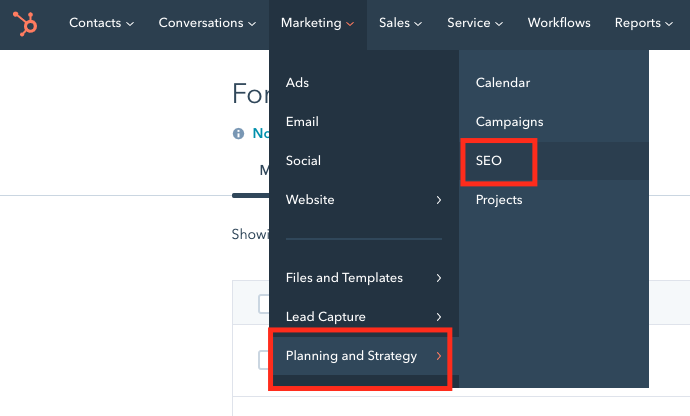This screenshot has height=416, width=690.
Task: Open SEO from the submenu
Action: click(x=554, y=161)
